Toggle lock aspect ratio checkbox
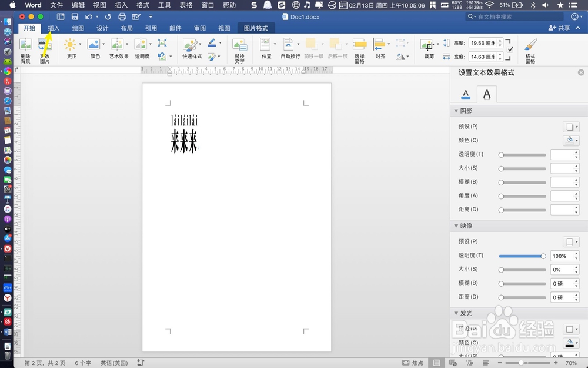The height and width of the screenshot is (368, 588). (x=510, y=49)
